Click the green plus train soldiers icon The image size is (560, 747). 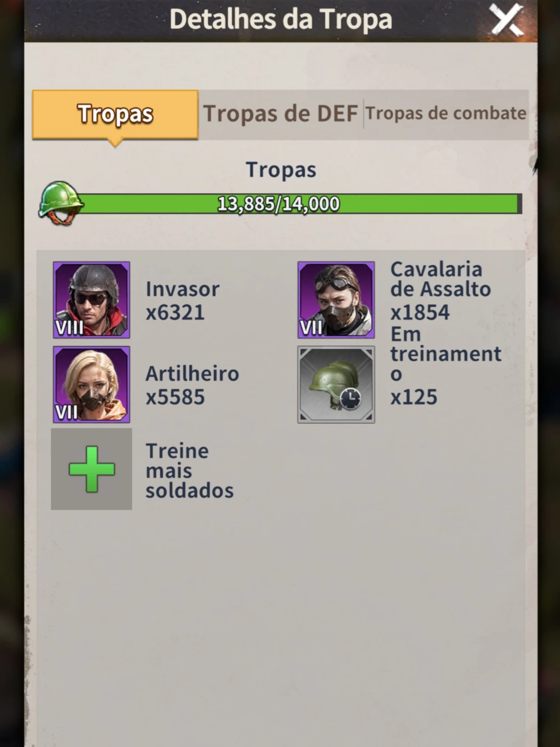(x=92, y=469)
